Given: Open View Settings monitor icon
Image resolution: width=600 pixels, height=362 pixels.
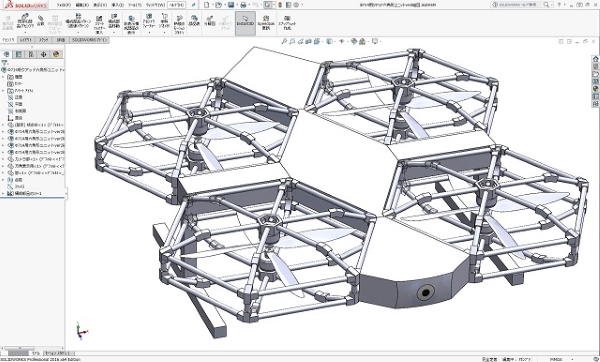Looking at the screenshot, I should click(375, 41).
